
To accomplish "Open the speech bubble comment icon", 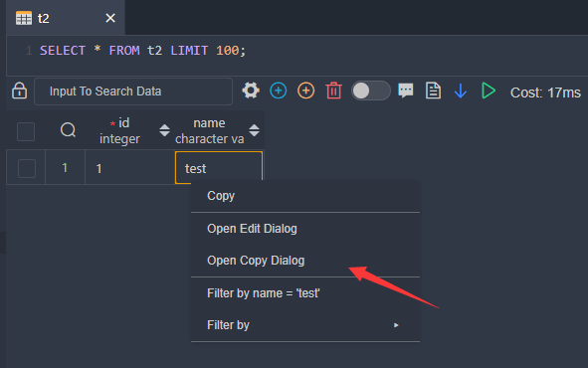I will point(406,91).
